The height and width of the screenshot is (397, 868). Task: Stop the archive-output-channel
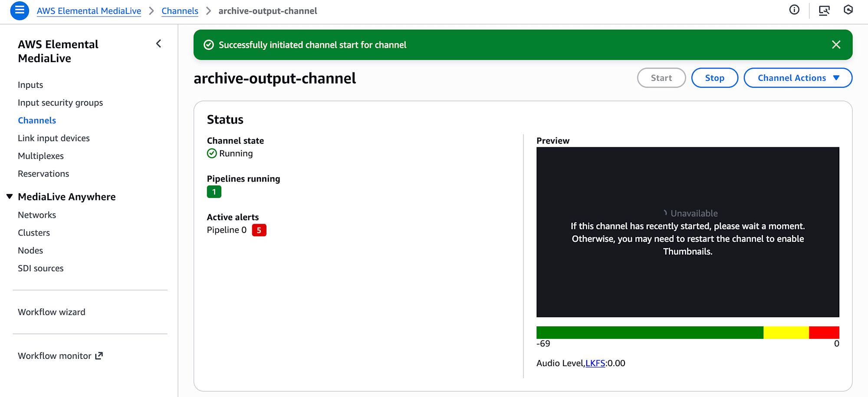click(715, 78)
